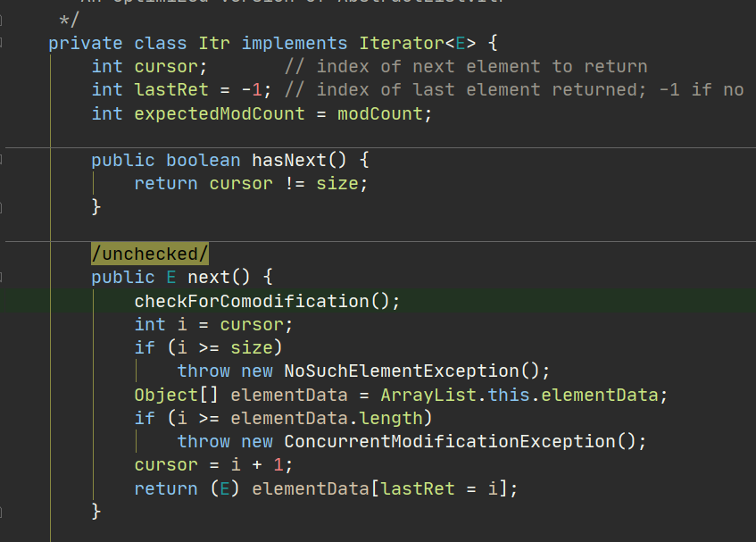Click the 'index of next element' comment
Viewport: 756px width, 542px height.
click(x=466, y=67)
